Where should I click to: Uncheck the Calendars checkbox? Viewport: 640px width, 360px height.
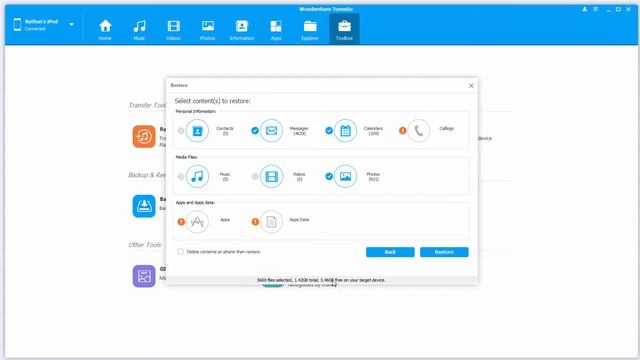click(329, 131)
